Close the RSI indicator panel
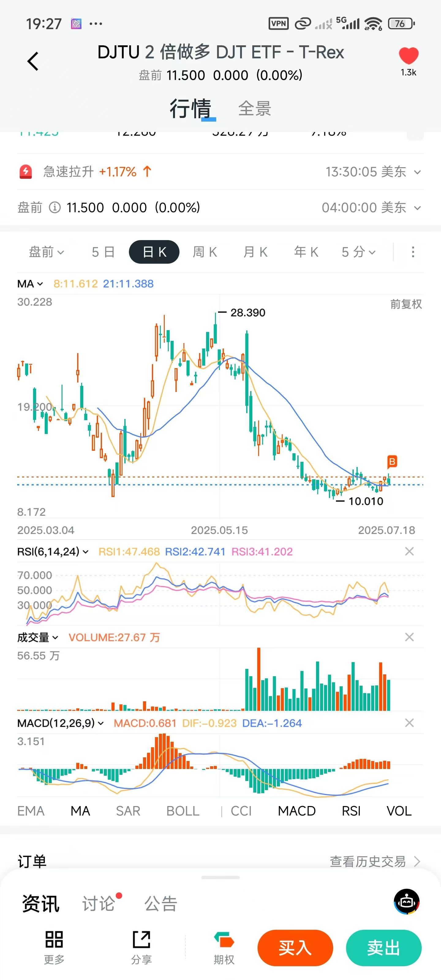Viewport: 441px width, 980px height. (x=409, y=551)
